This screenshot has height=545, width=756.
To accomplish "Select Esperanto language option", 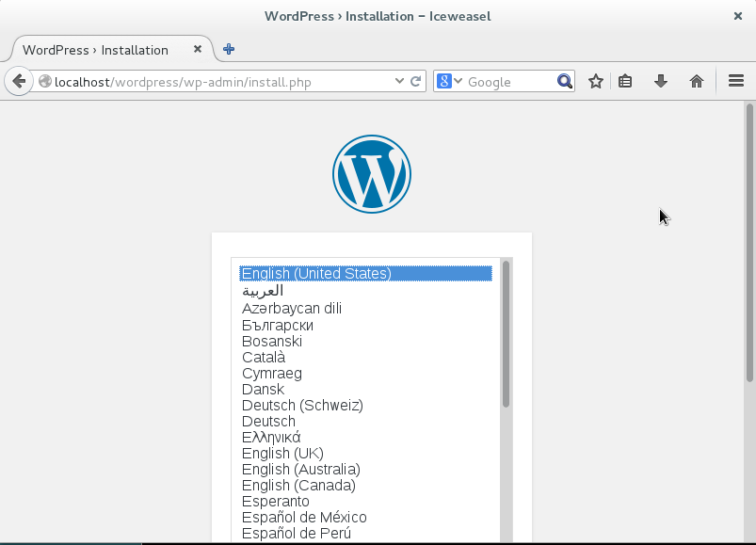I will point(366,501).
